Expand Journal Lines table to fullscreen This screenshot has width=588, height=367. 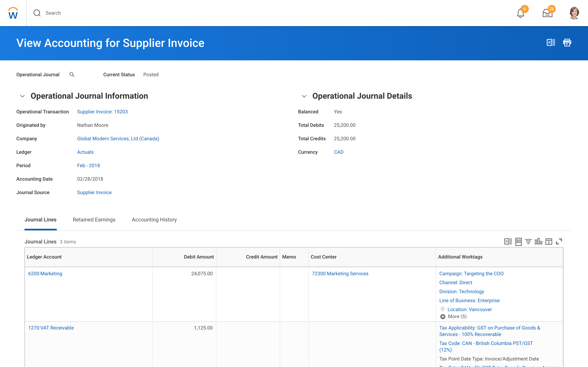559,242
